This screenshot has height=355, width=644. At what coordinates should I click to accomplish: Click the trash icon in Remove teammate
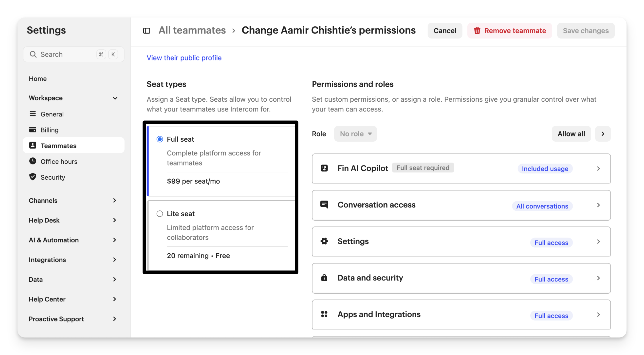[x=477, y=31]
